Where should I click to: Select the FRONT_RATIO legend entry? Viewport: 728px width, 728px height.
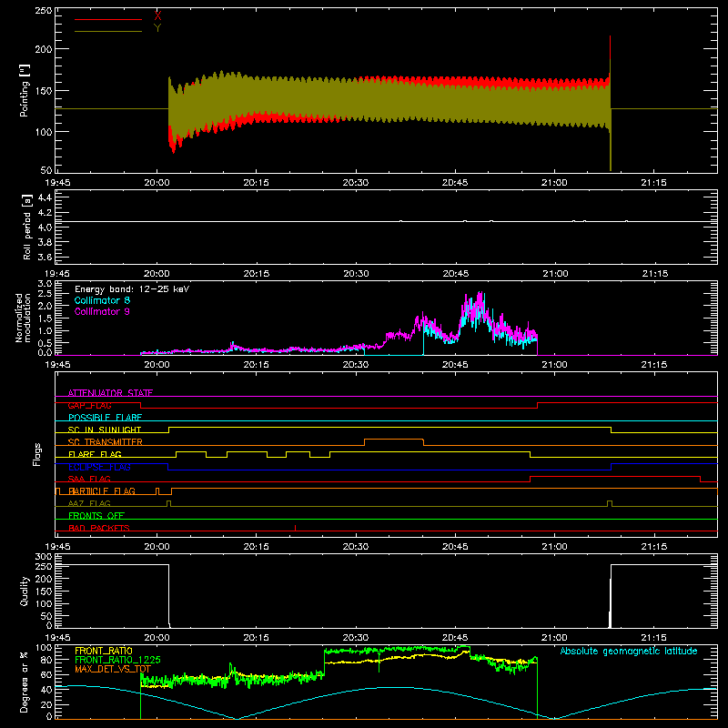(104, 651)
